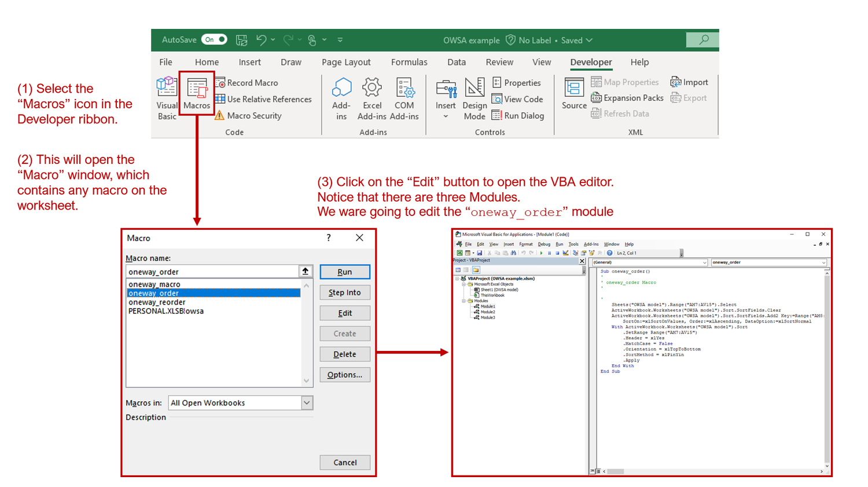Open the Macros in dropdown showing All Open Workbooks
Image resolution: width=868 pixels, height=487 pixels.
(x=307, y=402)
